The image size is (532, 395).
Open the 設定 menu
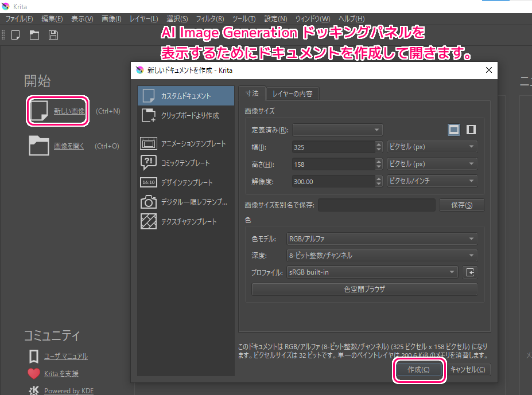(275, 19)
